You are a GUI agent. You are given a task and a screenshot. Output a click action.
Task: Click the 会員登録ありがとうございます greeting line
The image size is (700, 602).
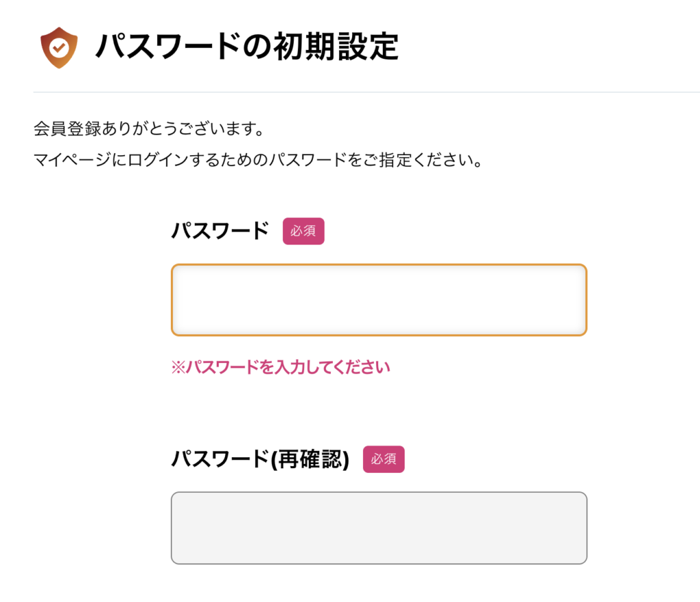click(148, 128)
